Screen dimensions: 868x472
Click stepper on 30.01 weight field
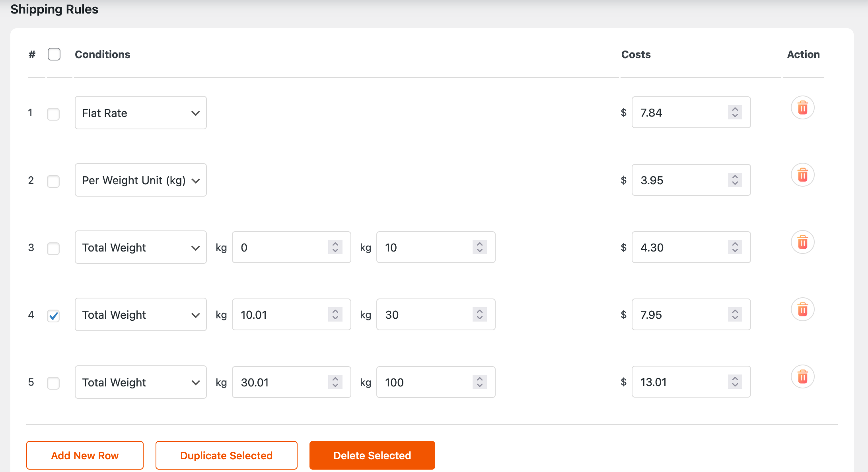[335, 382]
